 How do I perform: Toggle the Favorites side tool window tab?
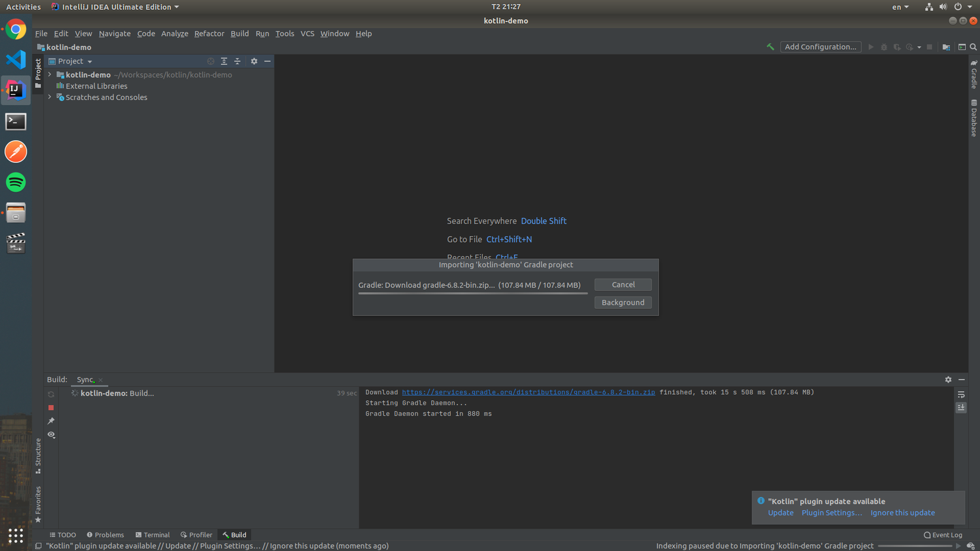coord(38,505)
